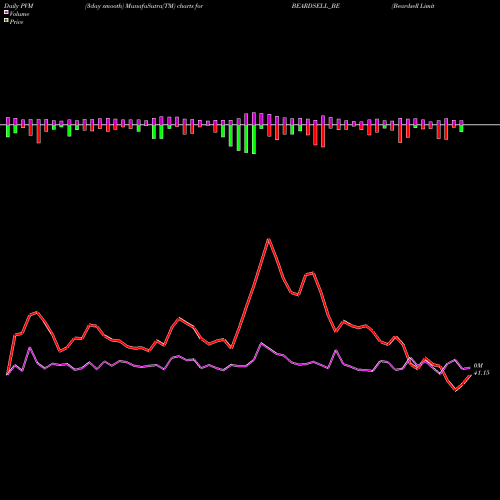This screenshot has height=500, width=500.
Task: Click the Price legend color swatch
Action: coord(6,21)
